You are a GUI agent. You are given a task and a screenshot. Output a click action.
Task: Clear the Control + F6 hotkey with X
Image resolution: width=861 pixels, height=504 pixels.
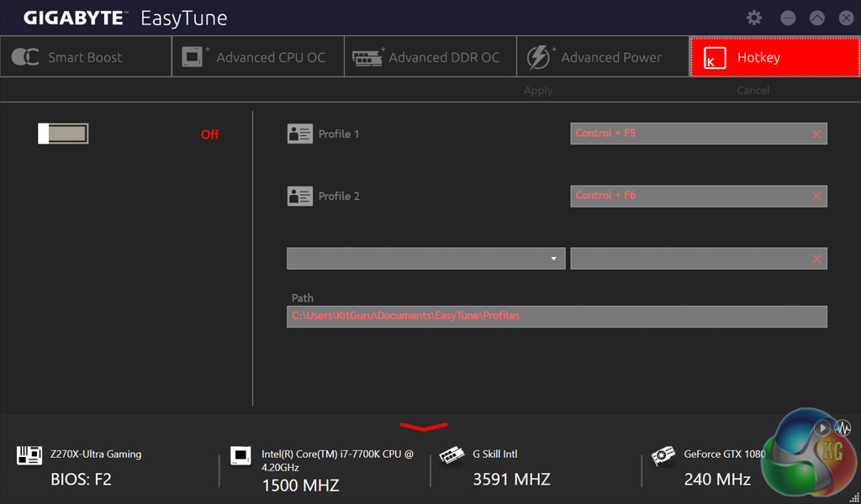[816, 197]
